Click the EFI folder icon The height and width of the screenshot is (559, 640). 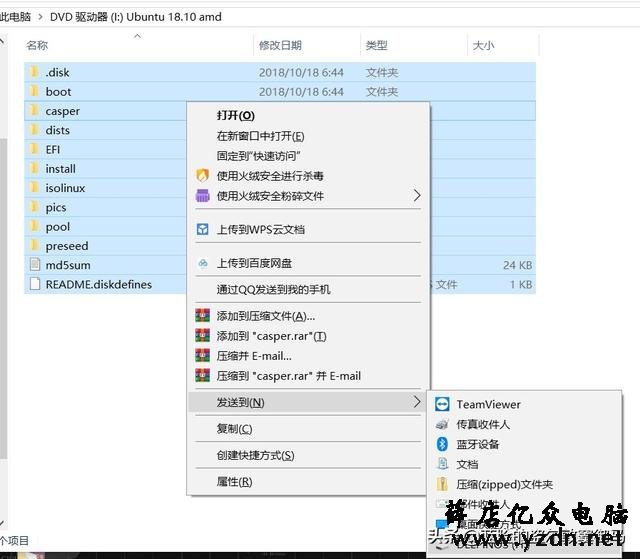(x=35, y=149)
